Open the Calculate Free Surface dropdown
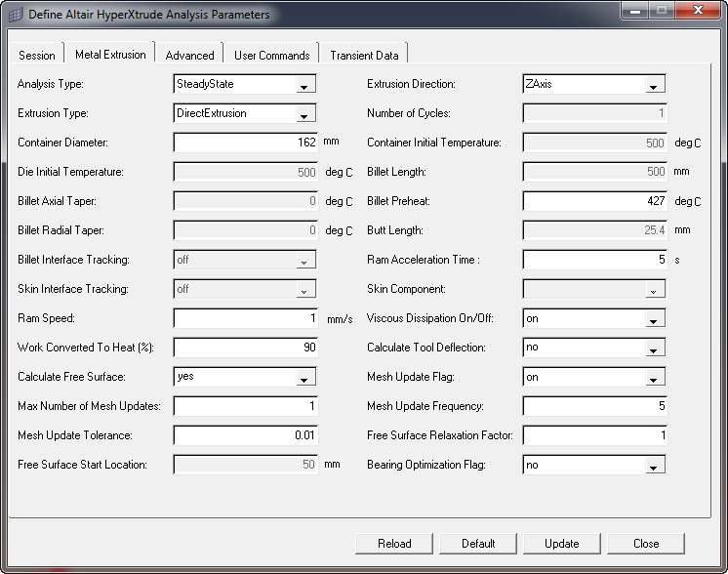Viewport: 728px width, 574px height. point(304,378)
